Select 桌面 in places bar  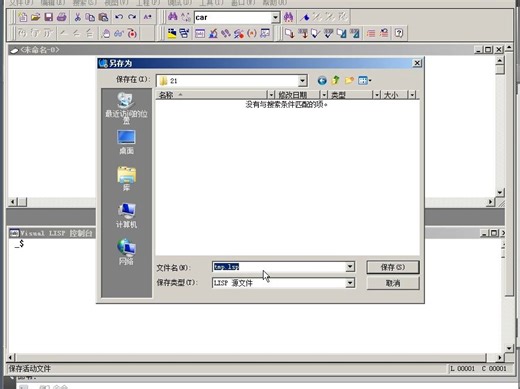[126, 142]
